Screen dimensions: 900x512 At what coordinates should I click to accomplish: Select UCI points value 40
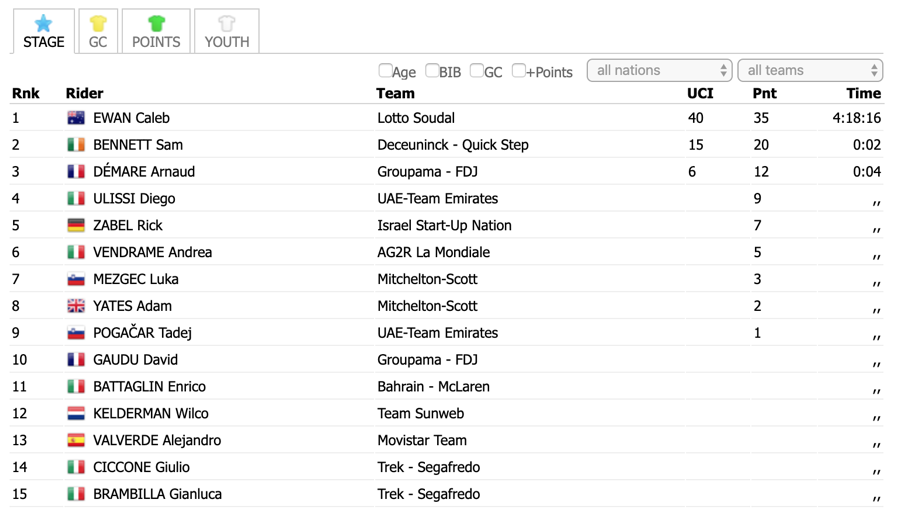point(696,118)
